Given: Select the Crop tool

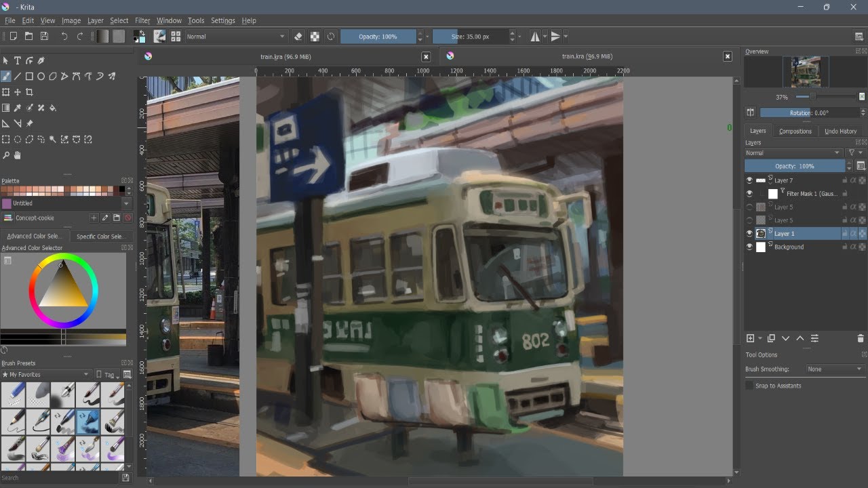Looking at the screenshot, I should coord(29,92).
